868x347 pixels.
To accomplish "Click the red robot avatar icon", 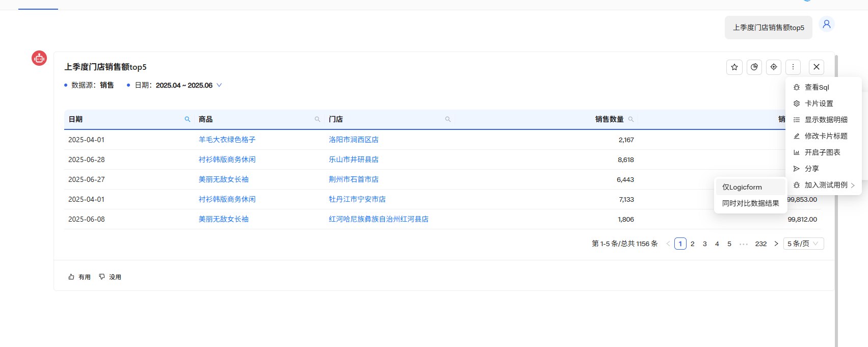I will [x=39, y=58].
